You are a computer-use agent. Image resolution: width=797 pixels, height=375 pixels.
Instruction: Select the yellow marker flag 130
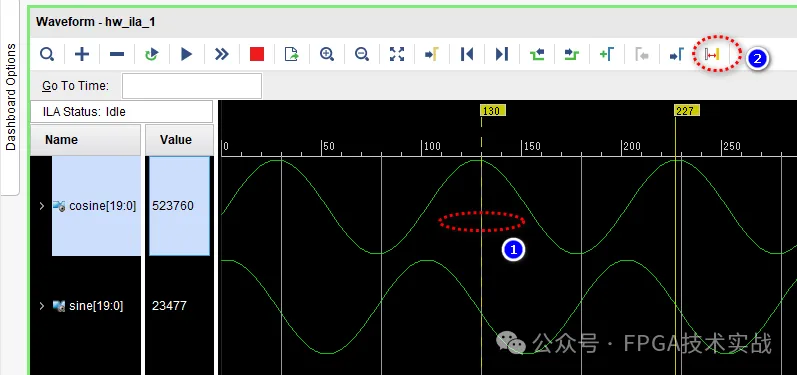[493, 111]
